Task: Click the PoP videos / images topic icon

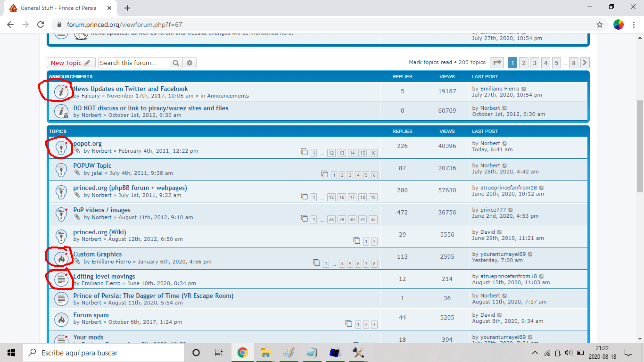Action: click(61, 214)
